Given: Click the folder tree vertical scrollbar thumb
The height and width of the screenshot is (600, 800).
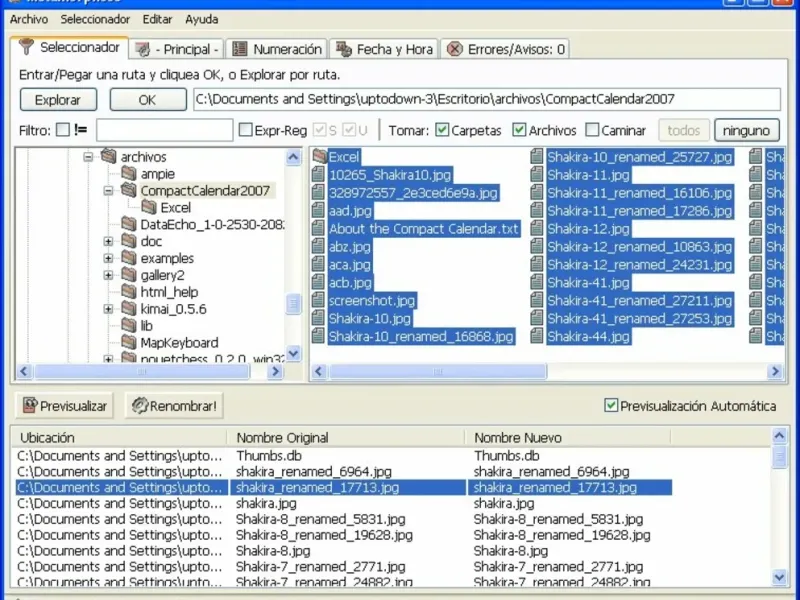Looking at the screenshot, I should point(293,304).
